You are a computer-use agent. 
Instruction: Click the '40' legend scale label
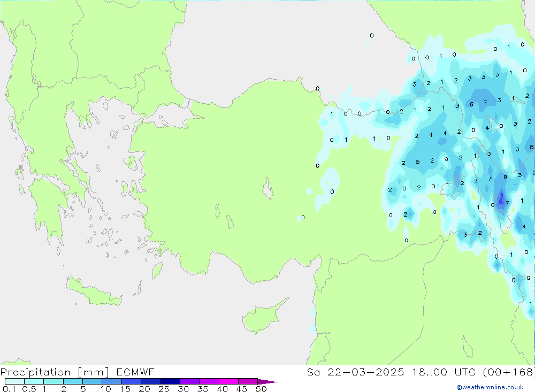223,389
